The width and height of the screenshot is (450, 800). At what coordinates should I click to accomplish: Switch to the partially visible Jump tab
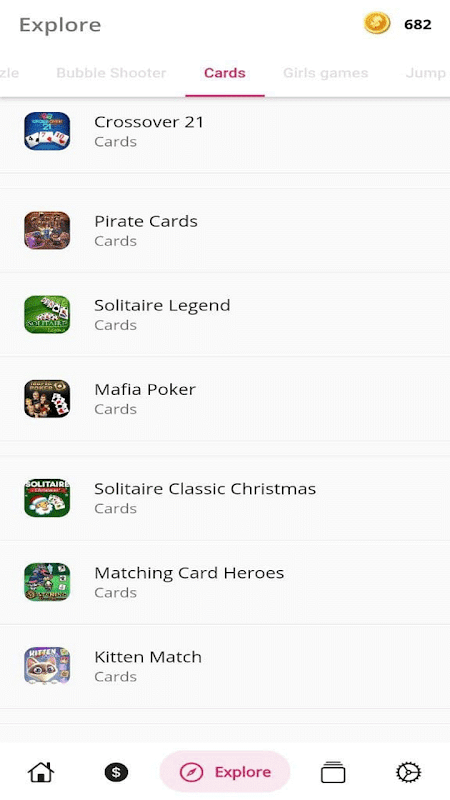click(426, 73)
